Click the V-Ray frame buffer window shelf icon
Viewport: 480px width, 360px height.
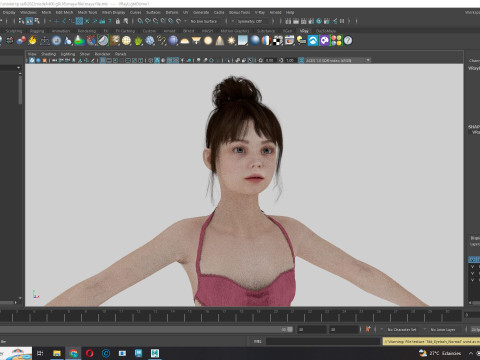pos(289,41)
